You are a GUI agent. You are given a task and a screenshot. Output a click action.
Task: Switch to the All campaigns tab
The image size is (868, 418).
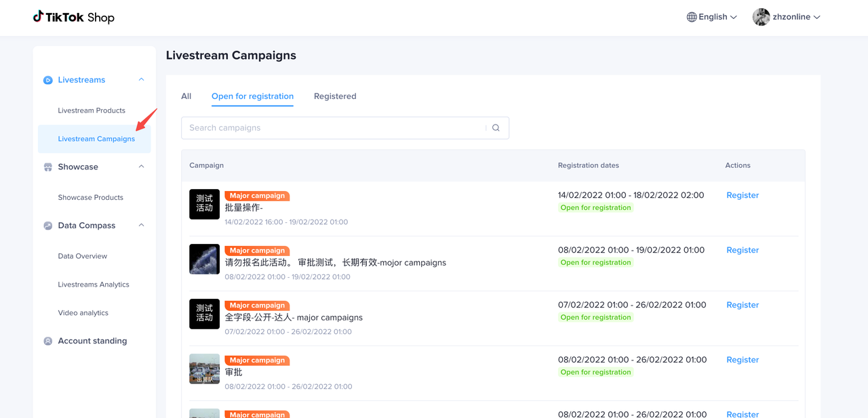186,96
